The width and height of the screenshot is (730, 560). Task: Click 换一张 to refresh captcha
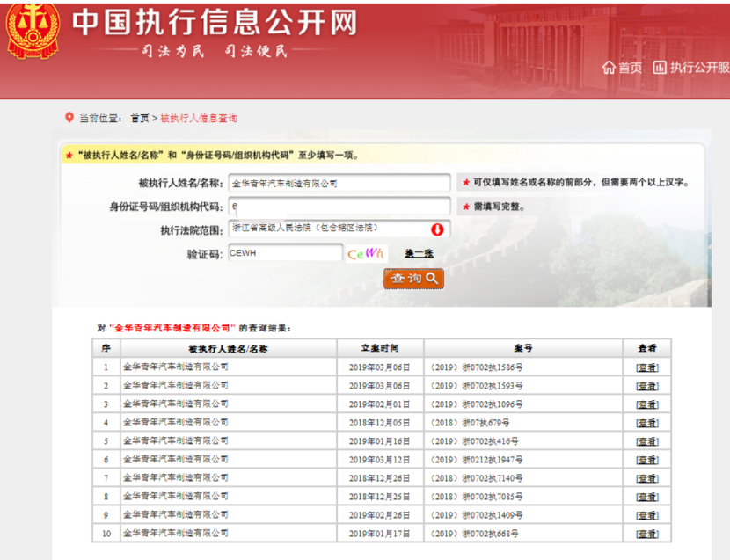pos(419,253)
